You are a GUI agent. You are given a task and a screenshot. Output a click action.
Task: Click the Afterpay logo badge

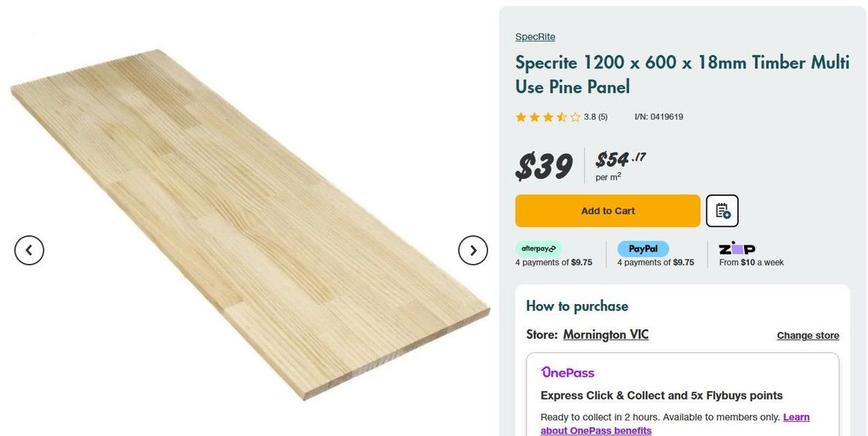pos(538,248)
